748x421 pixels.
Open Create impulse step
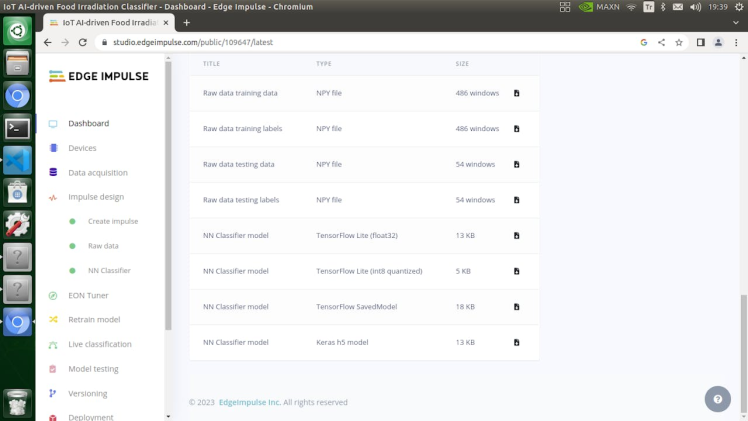pos(113,221)
